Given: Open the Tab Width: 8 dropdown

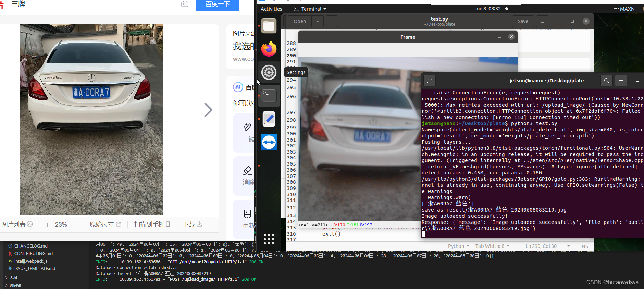Looking at the screenshot, I should (492, 246).
